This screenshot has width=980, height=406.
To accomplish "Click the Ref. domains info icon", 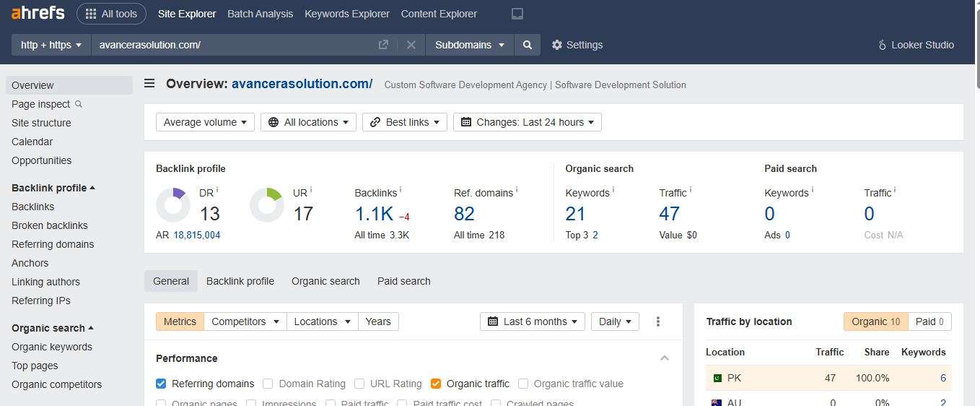I will pos(517,190).
